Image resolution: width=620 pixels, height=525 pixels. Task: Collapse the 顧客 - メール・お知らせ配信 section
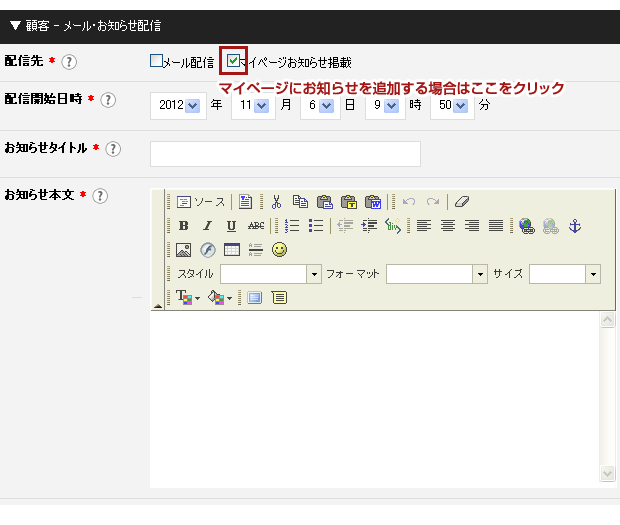click(x=15, y=26)
